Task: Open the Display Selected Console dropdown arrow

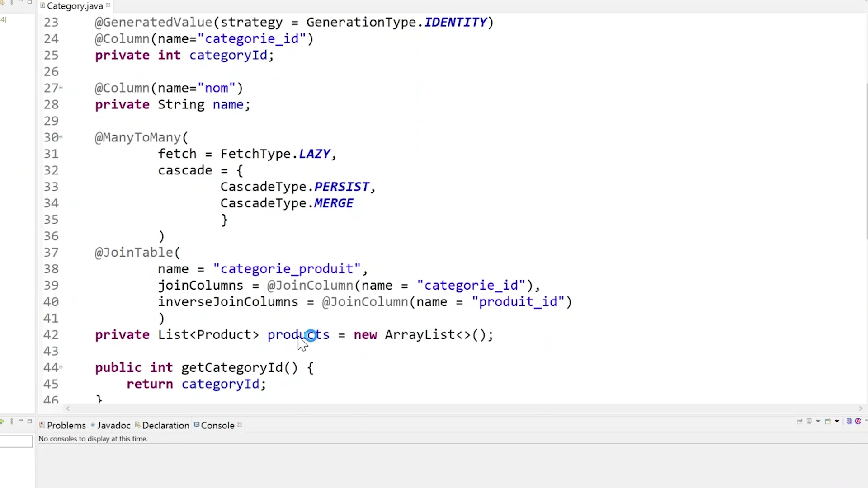Action: point(818,421)
